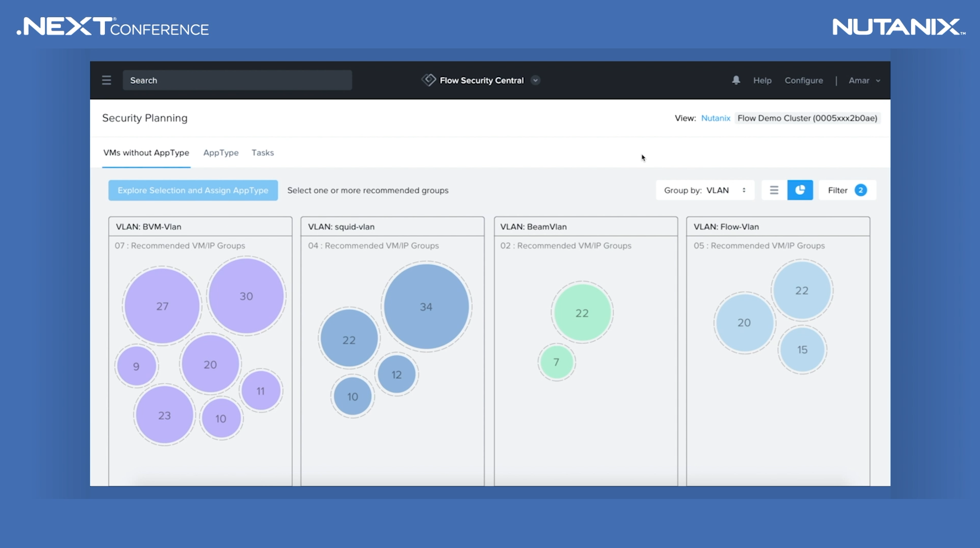
Task: Open the Help menu
Action: click(x=762, y=81)
